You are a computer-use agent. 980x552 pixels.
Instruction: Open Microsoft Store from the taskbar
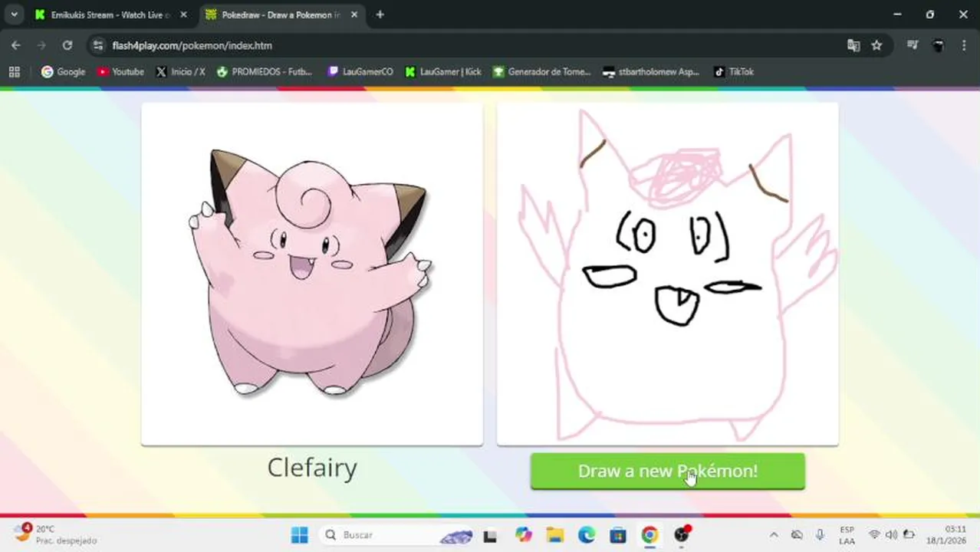point(618,534)
